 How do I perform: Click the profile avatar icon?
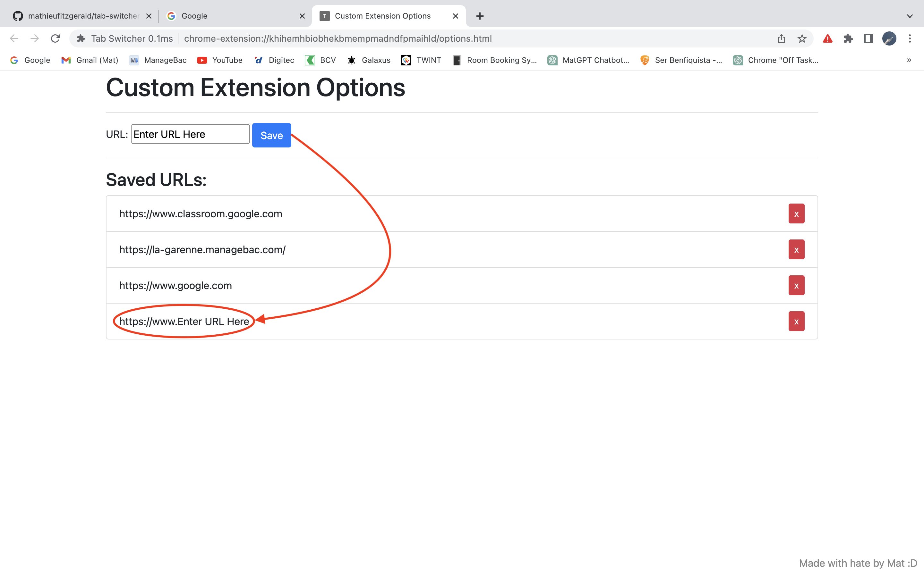[889, 38]
